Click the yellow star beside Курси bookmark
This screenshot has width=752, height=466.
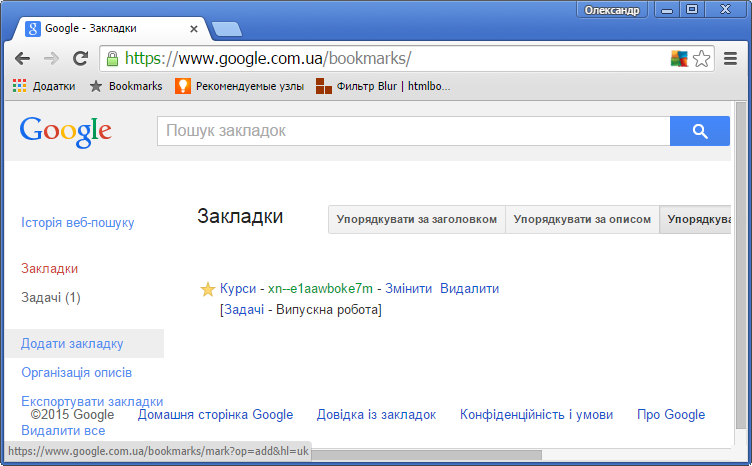click(x=208, y=289)
